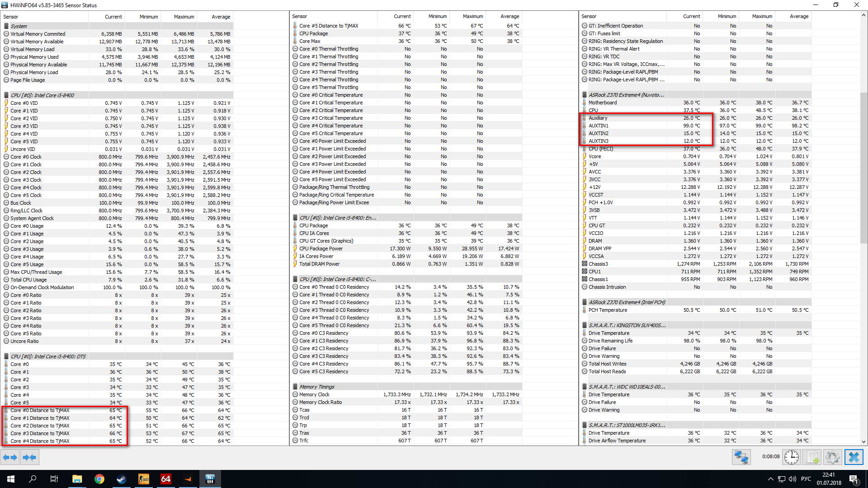868x488 pixels.
Task: Click the expand columns arrows button
Action: [10, 457]
